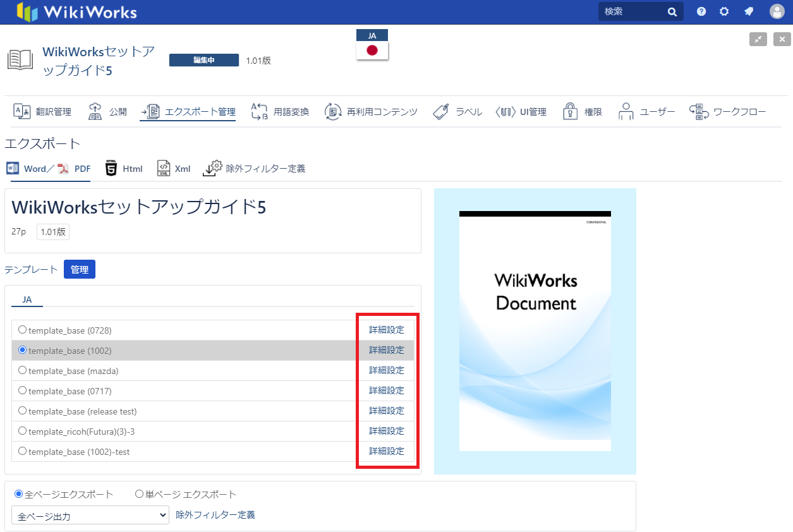793x532 pixels.
Task: Click the 管理 template button
Action: (80, 269)
